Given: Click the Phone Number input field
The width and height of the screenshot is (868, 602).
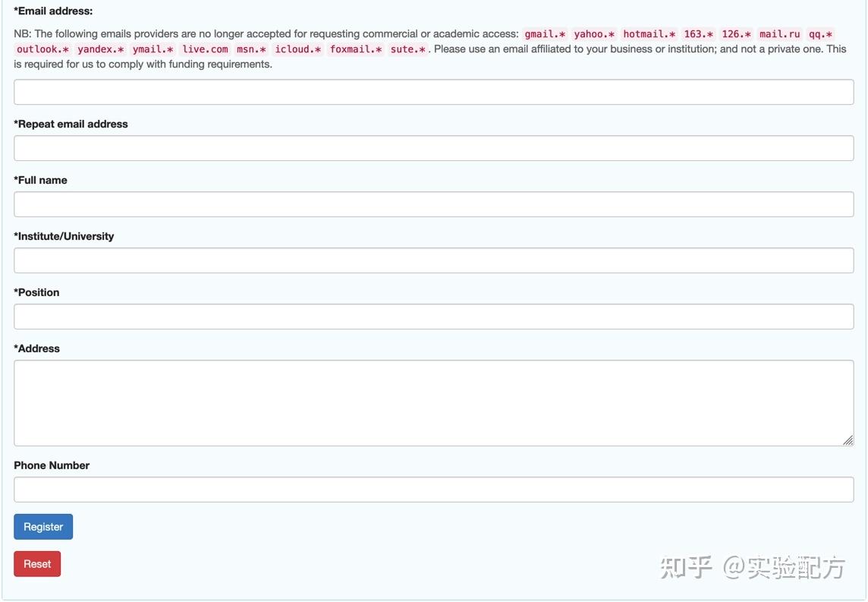Looking at the screenshot, I should [432, 489].
